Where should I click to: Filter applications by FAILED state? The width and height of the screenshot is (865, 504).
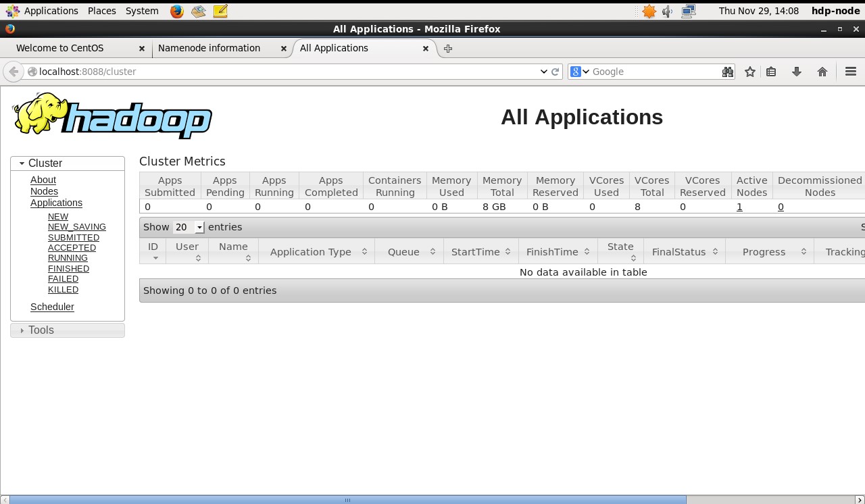(63, 279)
